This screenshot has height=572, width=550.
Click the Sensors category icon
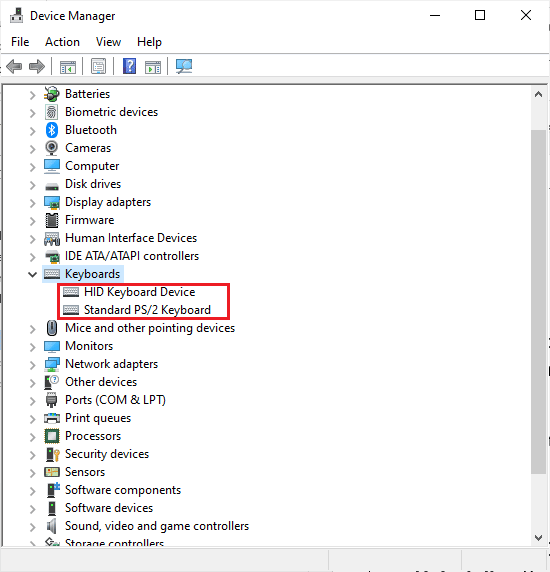tap(52, 472)
